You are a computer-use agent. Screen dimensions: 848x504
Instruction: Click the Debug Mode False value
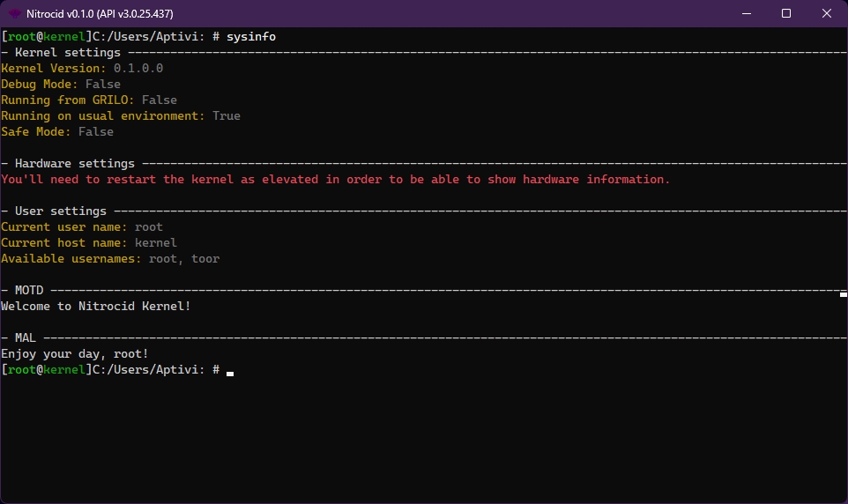102,85
